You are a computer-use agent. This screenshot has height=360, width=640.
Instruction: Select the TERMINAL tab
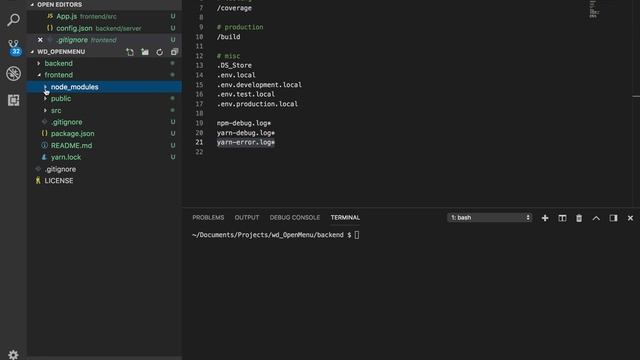tap(345, 218)
